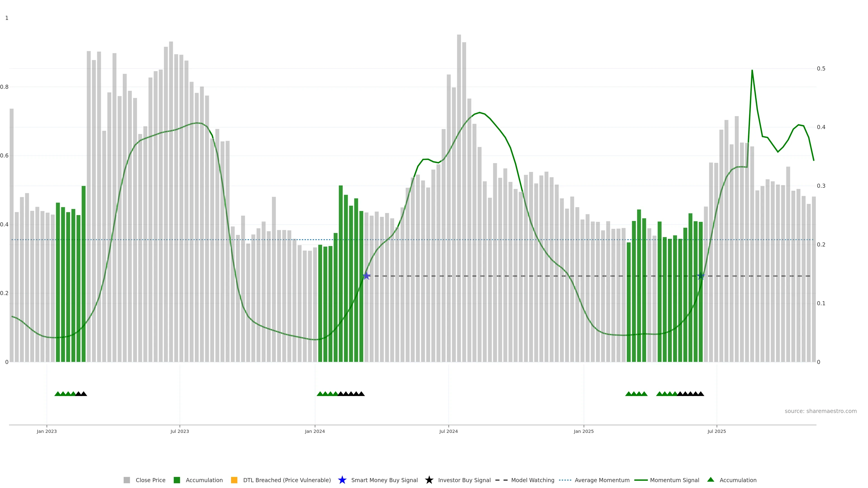
Task: Click the dashed Model Watching legend icon
Action: point(501,480)
